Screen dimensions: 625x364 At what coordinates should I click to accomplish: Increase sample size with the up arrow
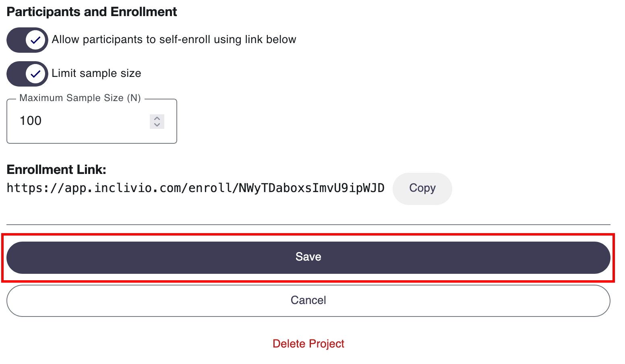[x=157, y=118]
